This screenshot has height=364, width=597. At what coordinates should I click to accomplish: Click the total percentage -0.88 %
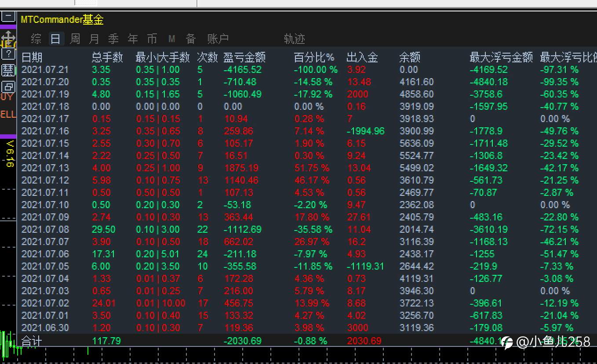(311, 341)
